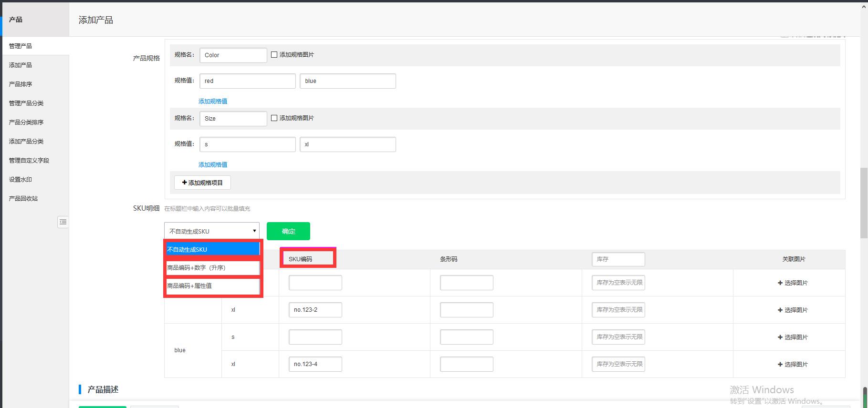The width and height of the screenshot is (868, 408).
Task: Select 商品编码+数字（升序） option
Action: click(x=212, y=268)
